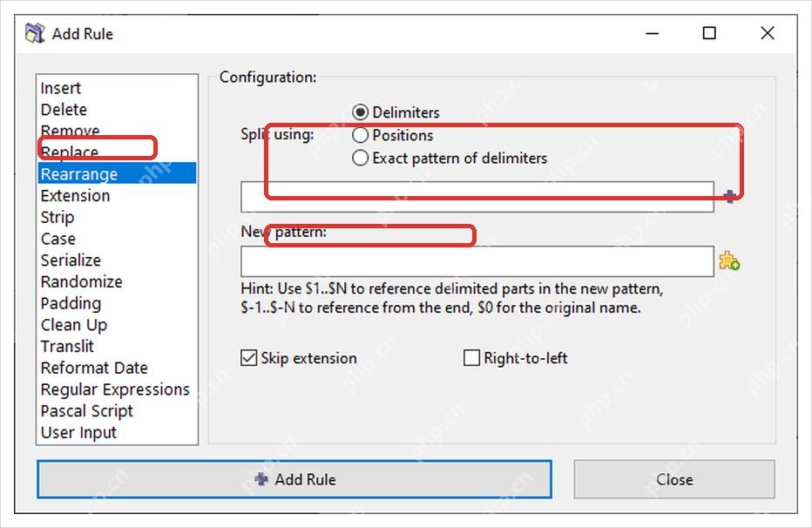Open the Reformat Date rule
812x528 pixels.
coord(117,368)
